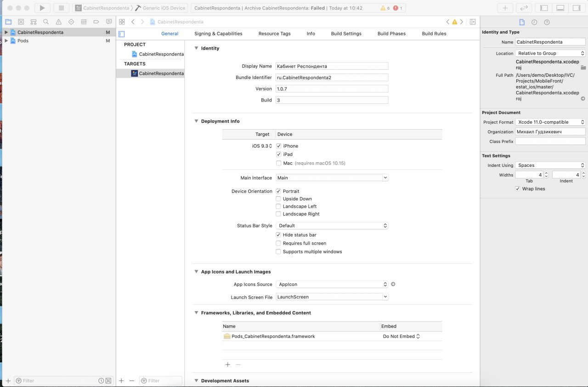Click the Add Editor split button
This screenshot has width=588, height=387.
click(x=473, y=22)
